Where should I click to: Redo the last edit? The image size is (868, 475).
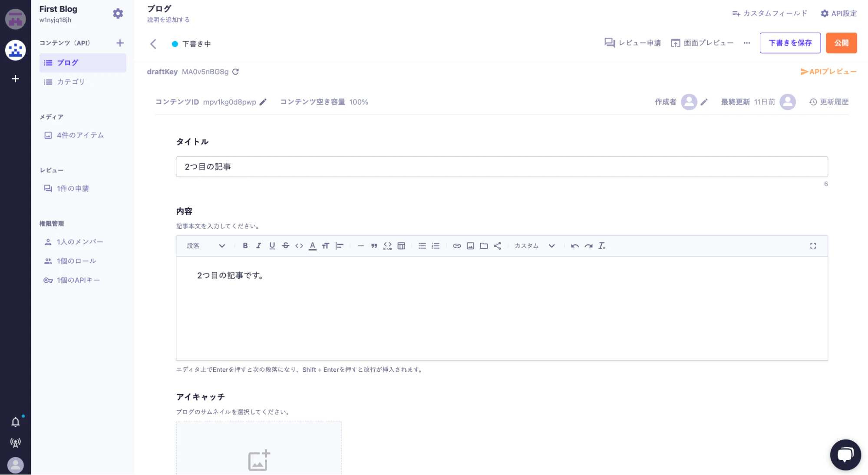point(588,246)
